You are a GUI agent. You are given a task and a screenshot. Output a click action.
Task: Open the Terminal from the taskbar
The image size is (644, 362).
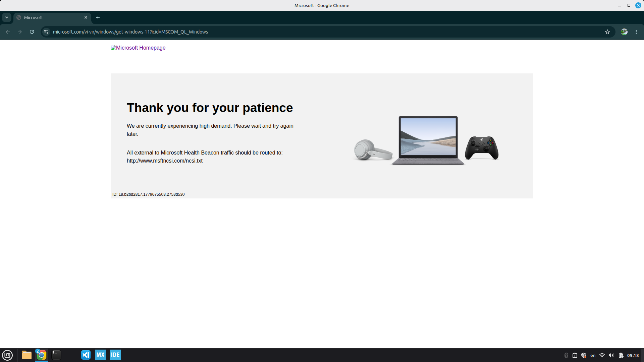56,355
